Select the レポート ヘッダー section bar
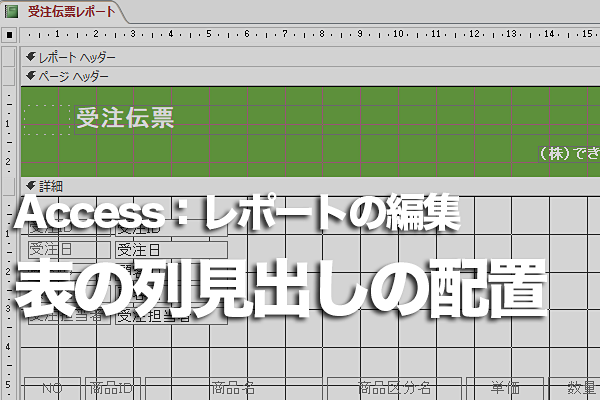The width and height of the screenshot is (600, 400). tap(310, 57)
